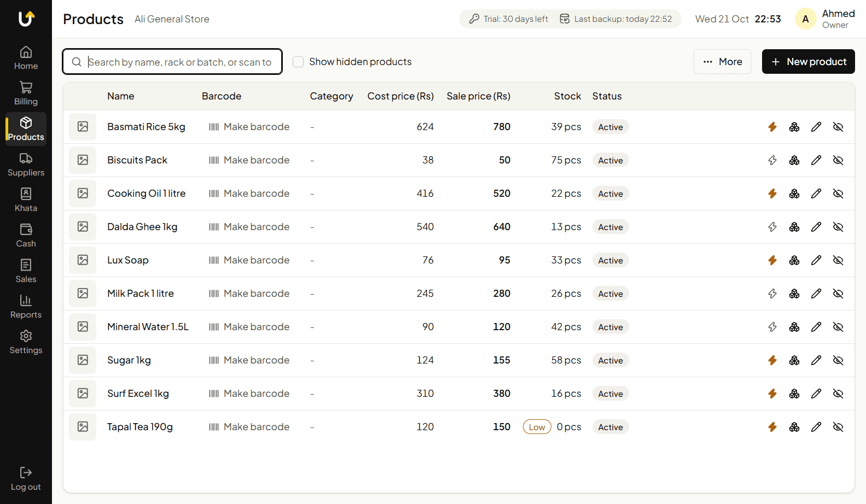Image resolution: width=866 pixels, height=504 pixels.
Task: Hide Sugar 1kg using crossed-eye icon
Action: tap(838, 360)
